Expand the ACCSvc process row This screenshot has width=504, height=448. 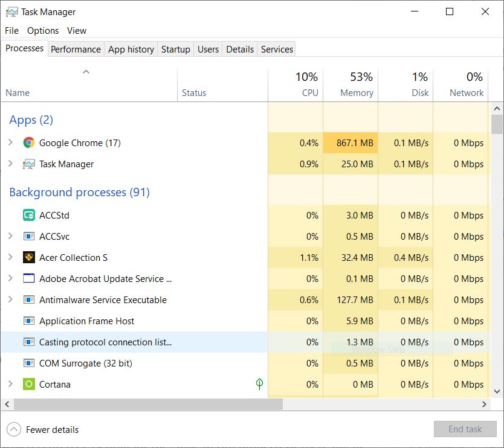click(10, 236)
